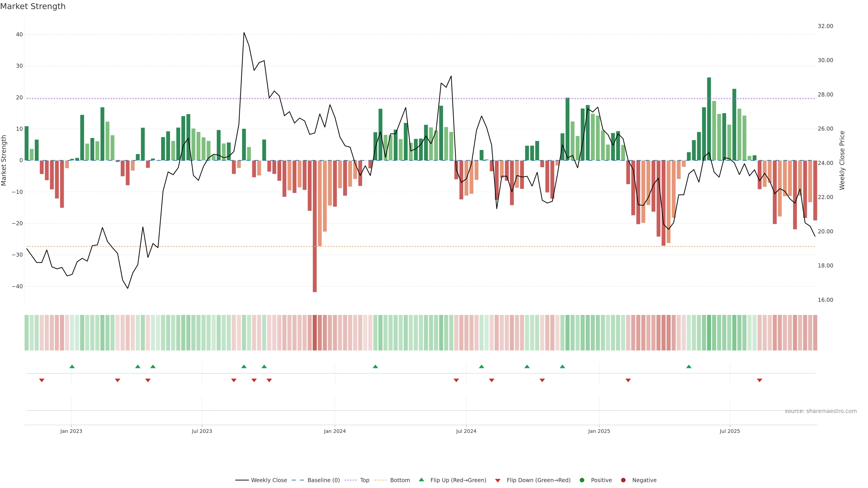
Task: Click the Market Strength chart title
Action: coord(33,6)
